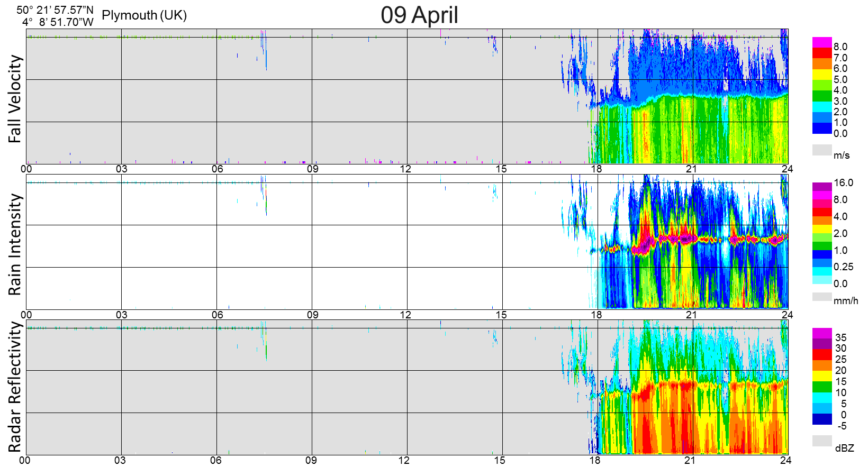Select the latitude coordinate text ending in N
This screenshot has width=868, height=476.
tap(55, 10)
